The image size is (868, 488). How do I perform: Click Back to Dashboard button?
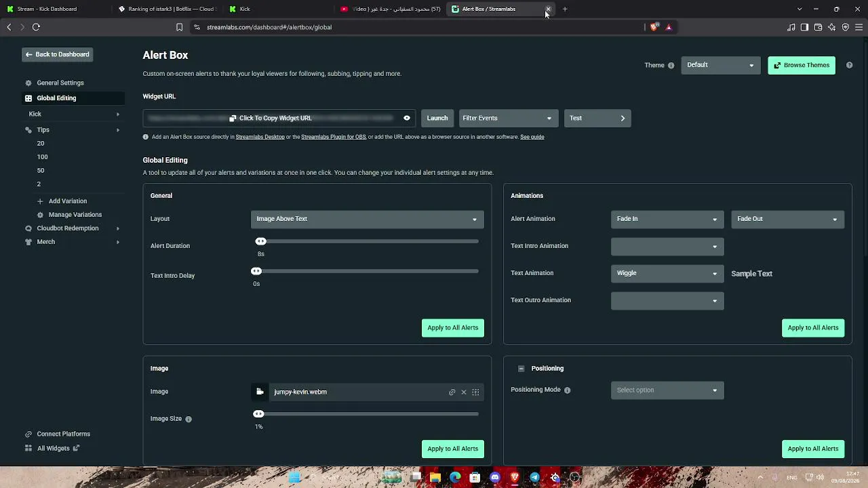57,54
